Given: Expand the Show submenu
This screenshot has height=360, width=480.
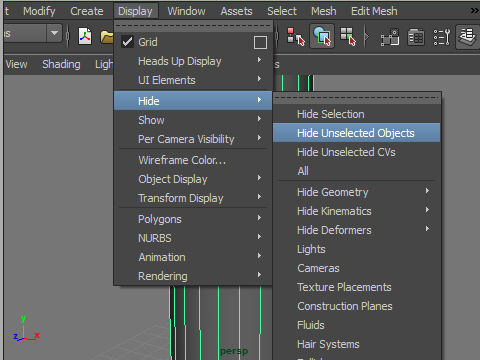Looking at the screenshot, I should click(193, 120).
